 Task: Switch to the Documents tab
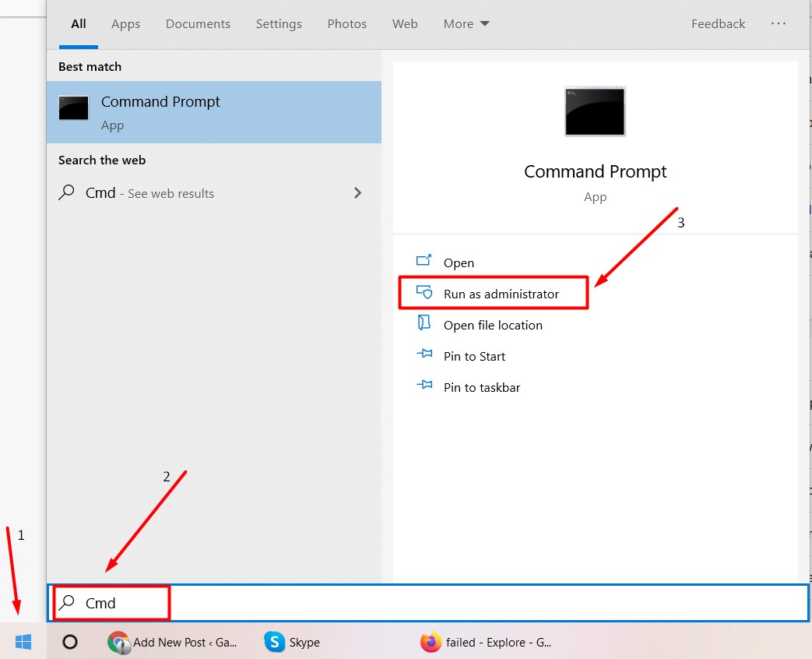pyautogui.click(x=198, y=24)
